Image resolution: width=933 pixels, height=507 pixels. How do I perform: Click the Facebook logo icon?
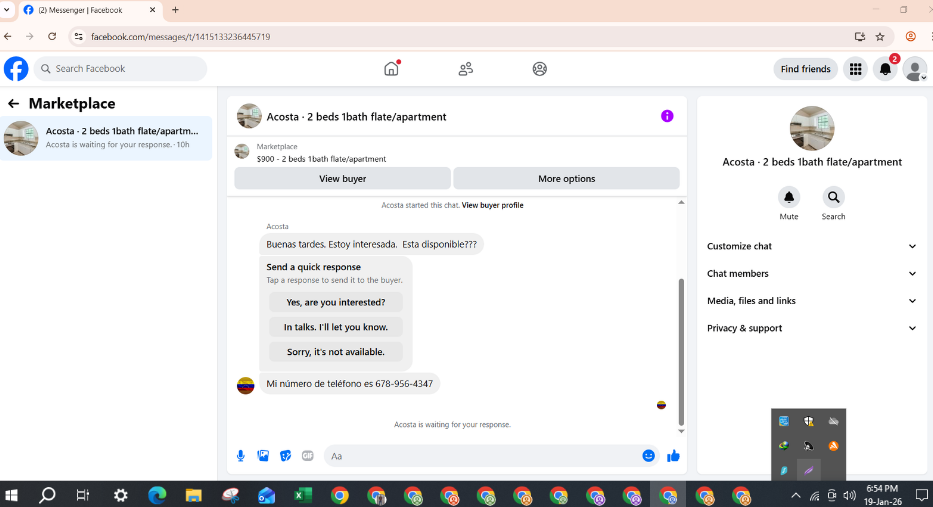pyautogui.click(x=16, y=69)
